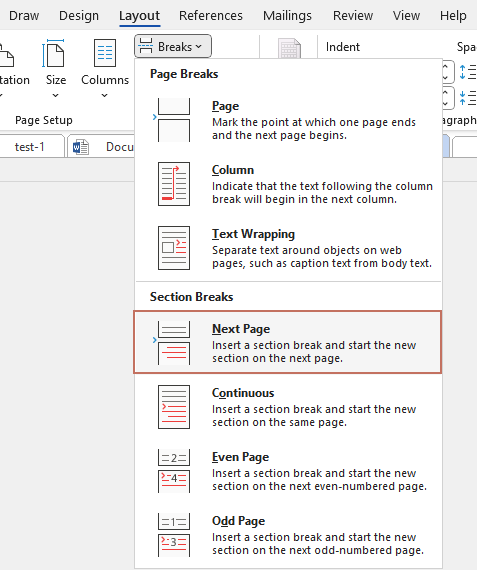Select the Continuous section break icon

point(174,407)
